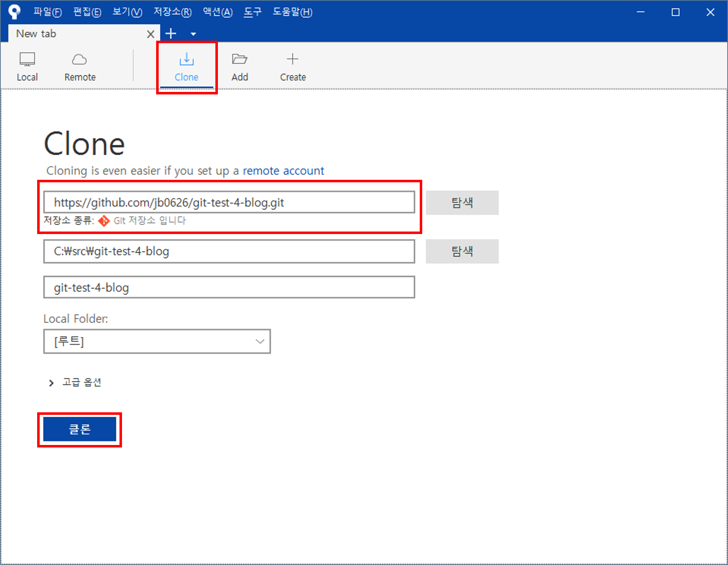Open the 편집(E) menu
Screen dimensions: 728x565
point(87,12)
